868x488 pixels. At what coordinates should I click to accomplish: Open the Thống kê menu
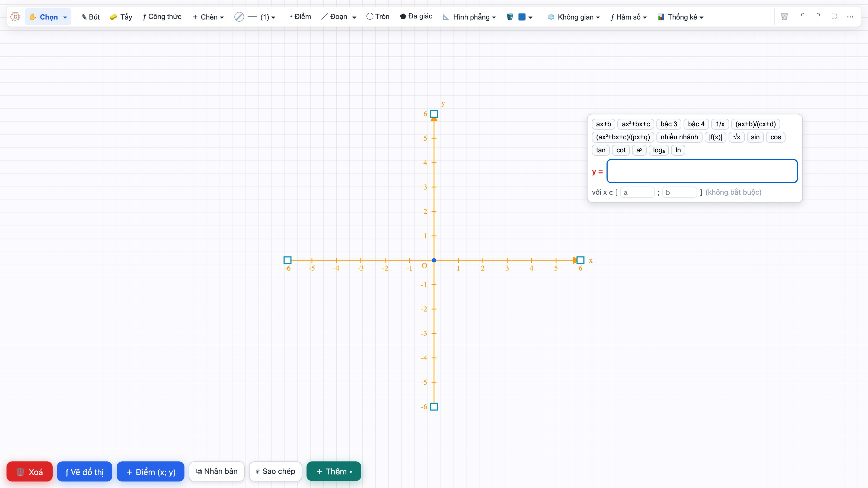(x=680, y=17)
